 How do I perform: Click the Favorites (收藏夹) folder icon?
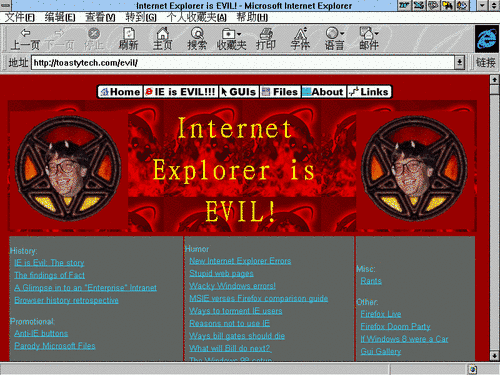228,33
